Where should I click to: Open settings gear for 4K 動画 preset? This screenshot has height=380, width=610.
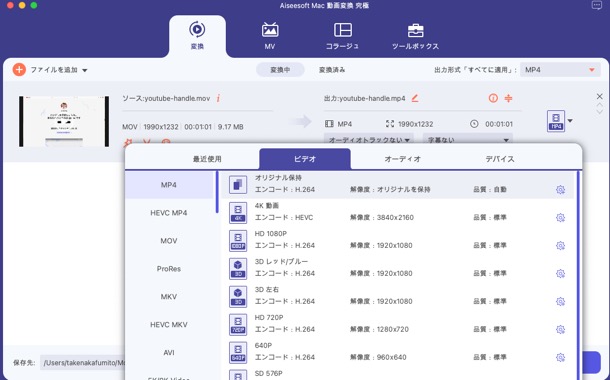pos(560,218)
